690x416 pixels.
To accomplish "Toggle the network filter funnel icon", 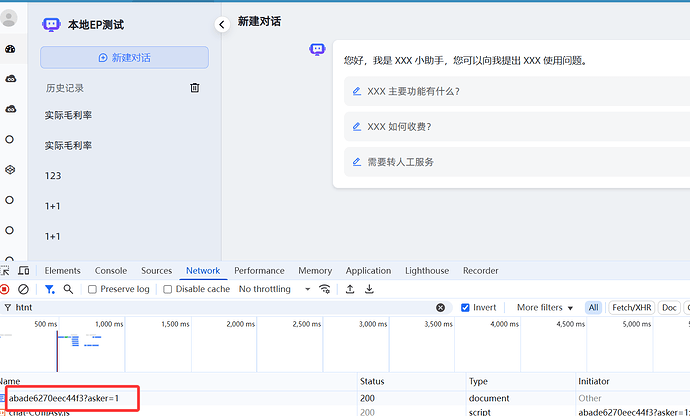I will coord(49,289).
